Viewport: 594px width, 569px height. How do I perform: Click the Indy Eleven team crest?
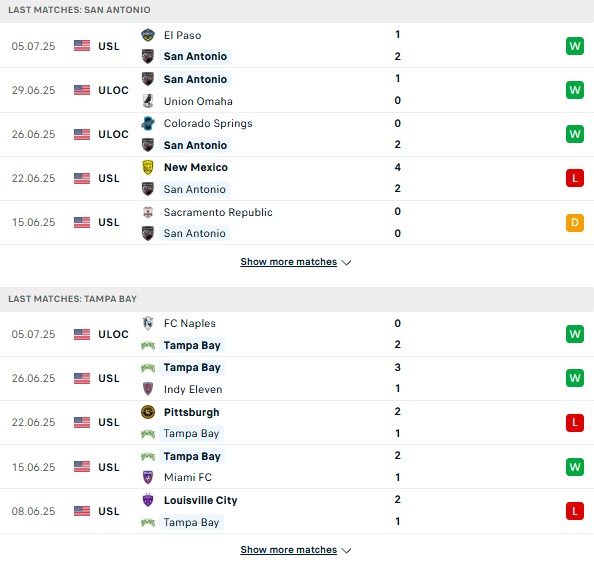148,389
